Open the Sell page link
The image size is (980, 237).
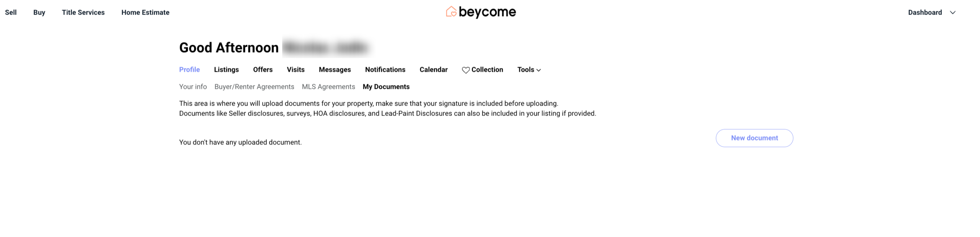(x=11, y=13)
